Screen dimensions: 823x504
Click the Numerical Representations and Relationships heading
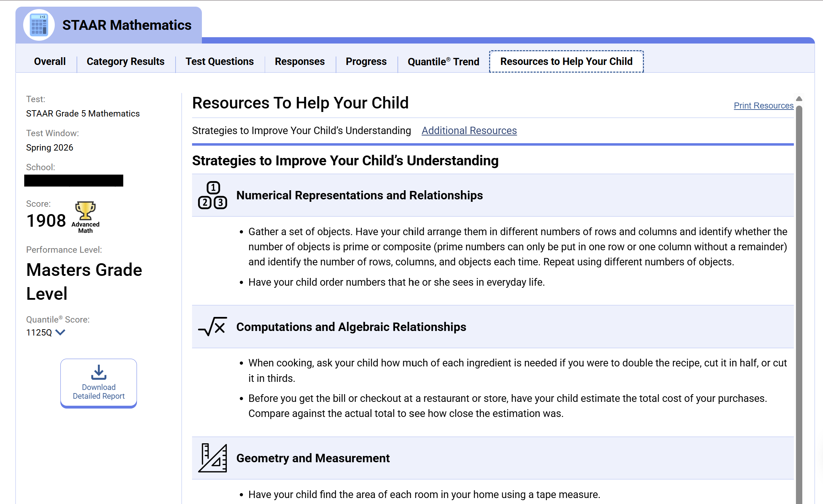[360, 195]
